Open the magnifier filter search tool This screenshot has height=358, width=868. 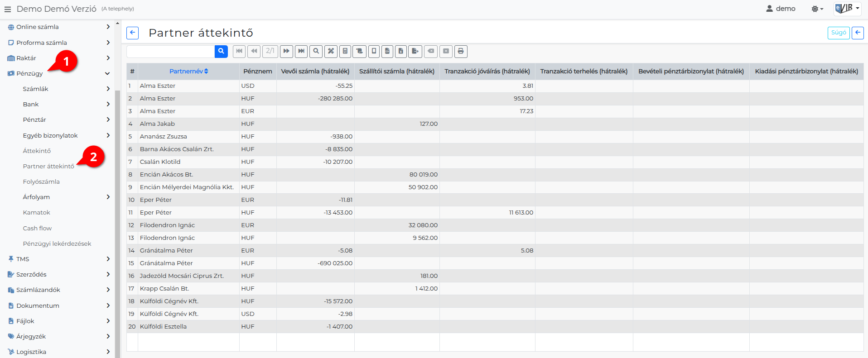coord(316,51)
